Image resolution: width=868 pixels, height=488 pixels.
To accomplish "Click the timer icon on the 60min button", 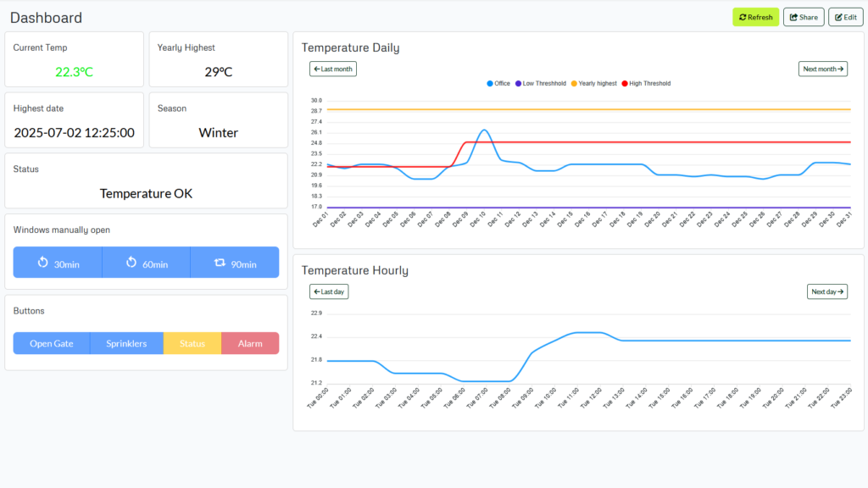I will (x=131, y=262).
